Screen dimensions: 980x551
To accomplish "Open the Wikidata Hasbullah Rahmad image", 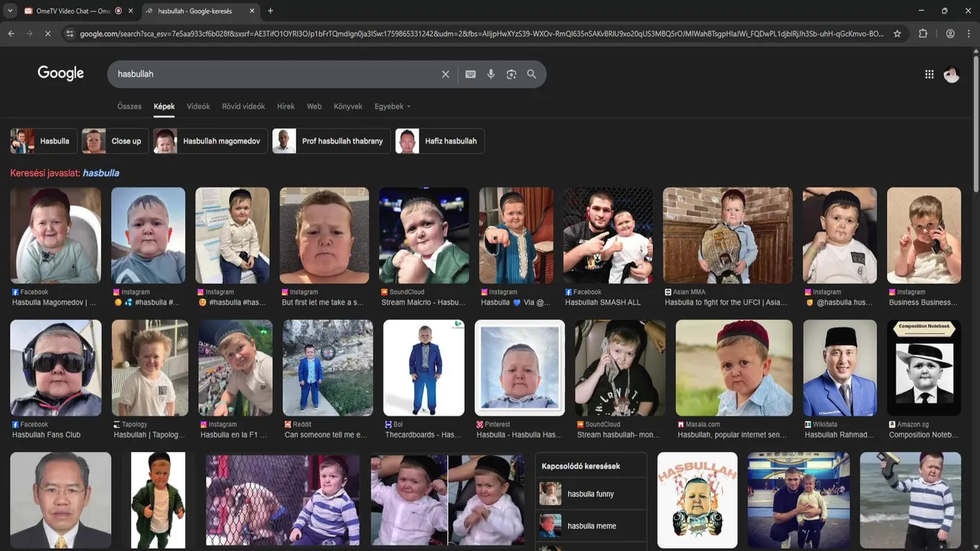I will (x=840, y=368).
